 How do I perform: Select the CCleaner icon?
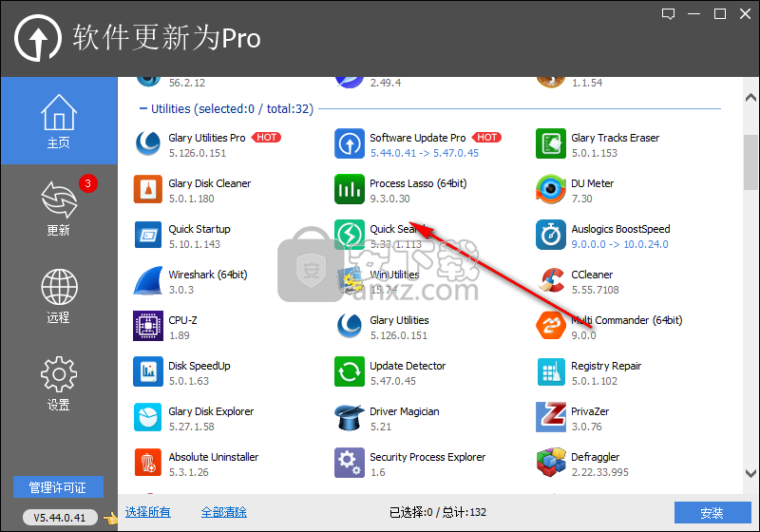tap(551, 280)
